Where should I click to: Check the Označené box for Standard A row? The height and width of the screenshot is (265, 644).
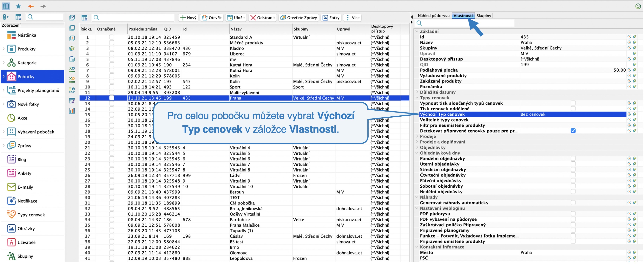[111, 37]
